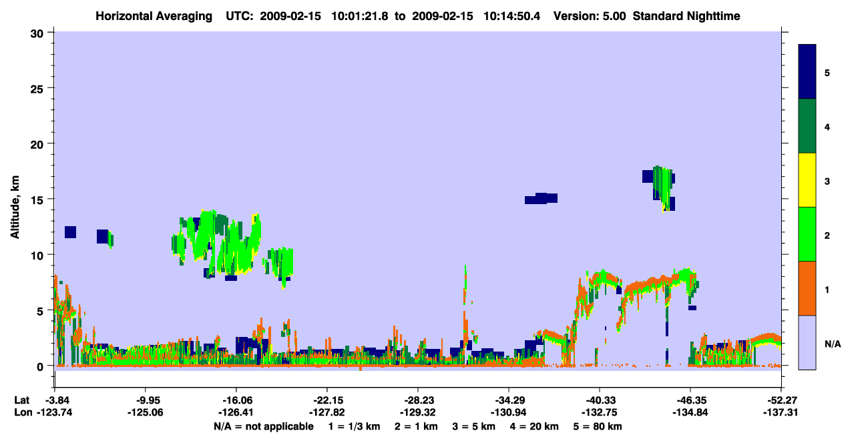
Task: Click legend text '1 = 1/3 km'
Action: coord(355,426)
